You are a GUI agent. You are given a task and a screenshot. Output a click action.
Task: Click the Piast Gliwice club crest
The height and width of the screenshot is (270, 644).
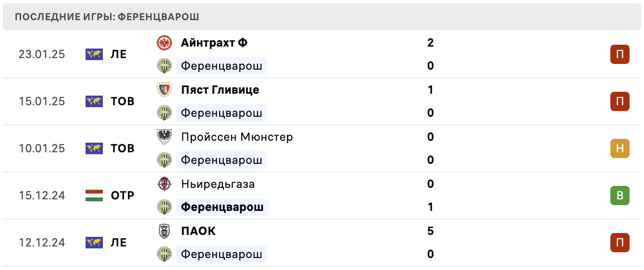(164, 90)
